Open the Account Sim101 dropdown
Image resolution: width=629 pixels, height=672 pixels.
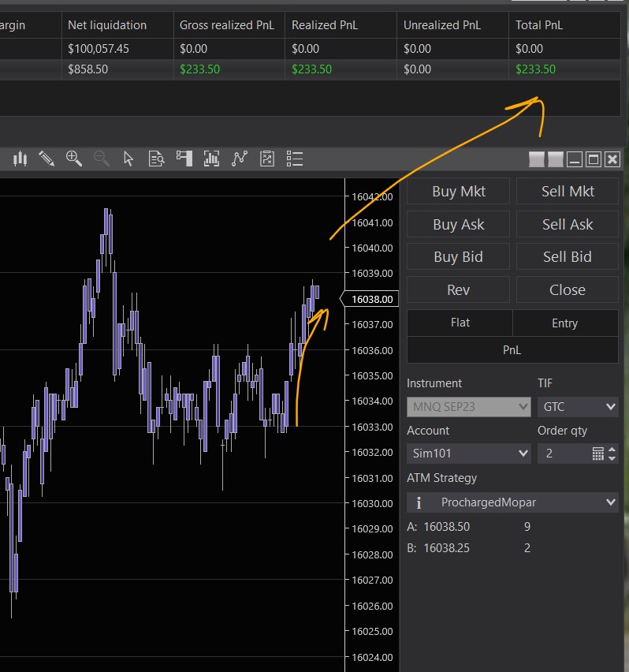(469, 454)
